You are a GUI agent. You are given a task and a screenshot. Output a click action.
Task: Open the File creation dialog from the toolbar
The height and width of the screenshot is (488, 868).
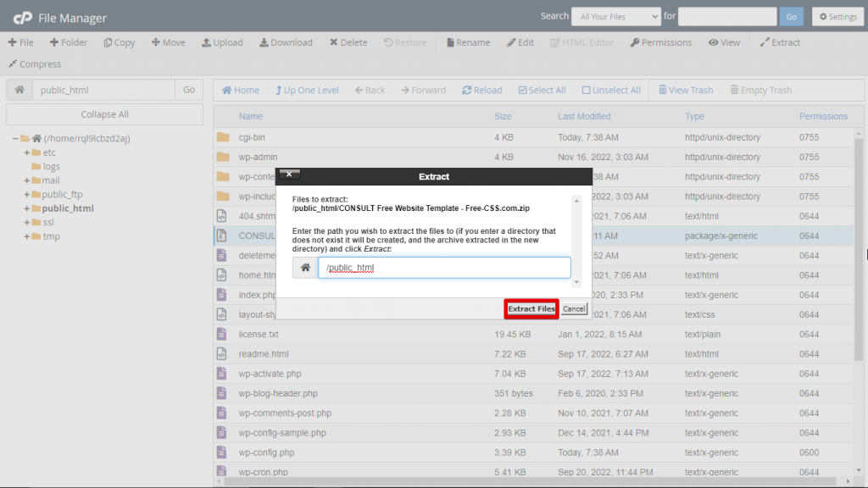pos(20,42)
